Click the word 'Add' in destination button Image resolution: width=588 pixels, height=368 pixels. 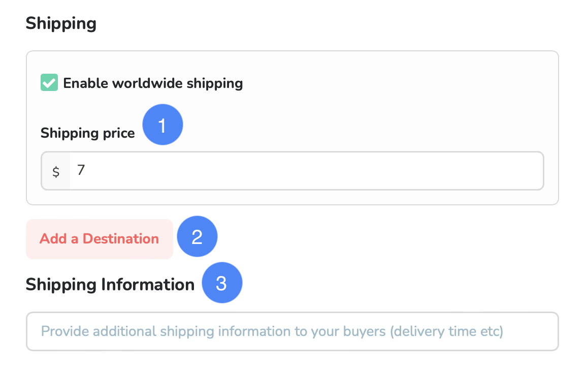tap(53, 239)
